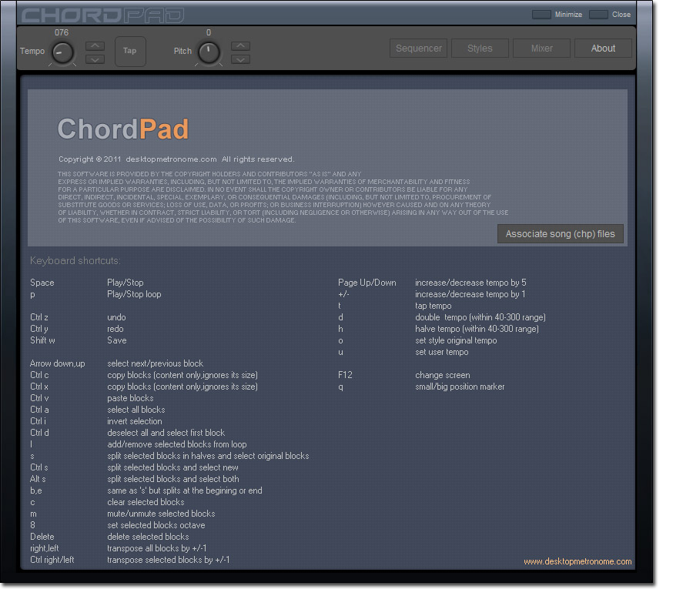Click the Tap tempo button
Image resolution: width=693 pixels, height=616 pixels.
click(x=130, y=51)
